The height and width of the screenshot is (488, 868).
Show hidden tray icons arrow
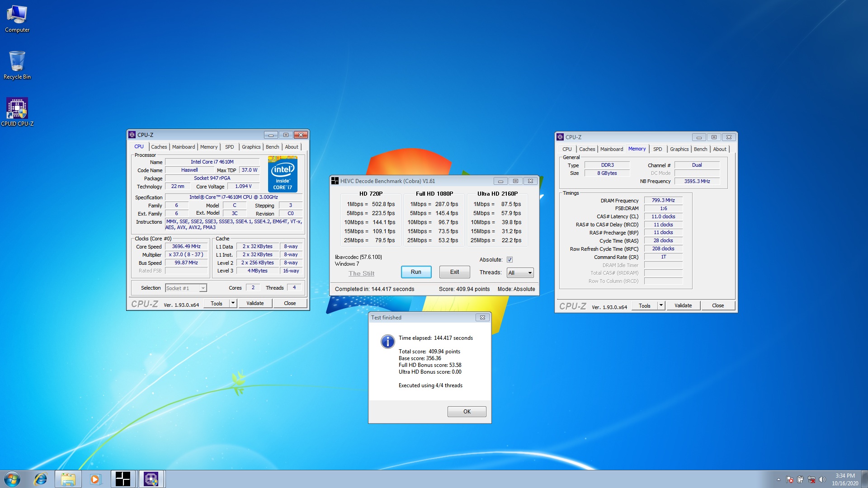(x=778, y=479)
